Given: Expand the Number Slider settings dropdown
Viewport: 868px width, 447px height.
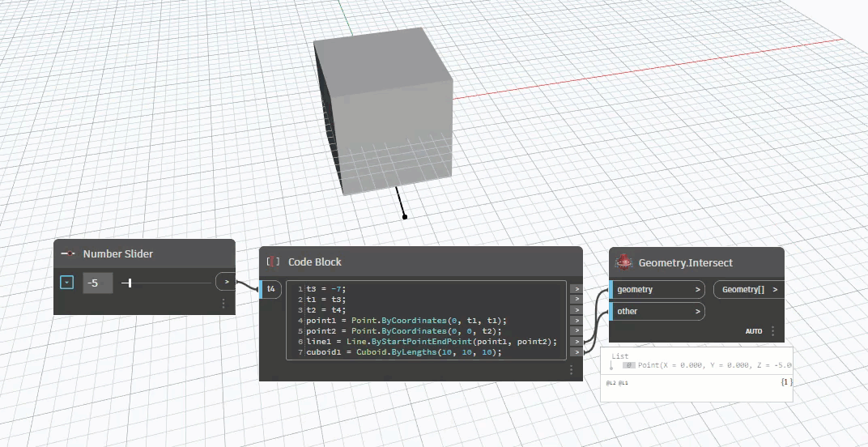Looking at the screenshot, I should pyautogui.click(x=67, y=283).
